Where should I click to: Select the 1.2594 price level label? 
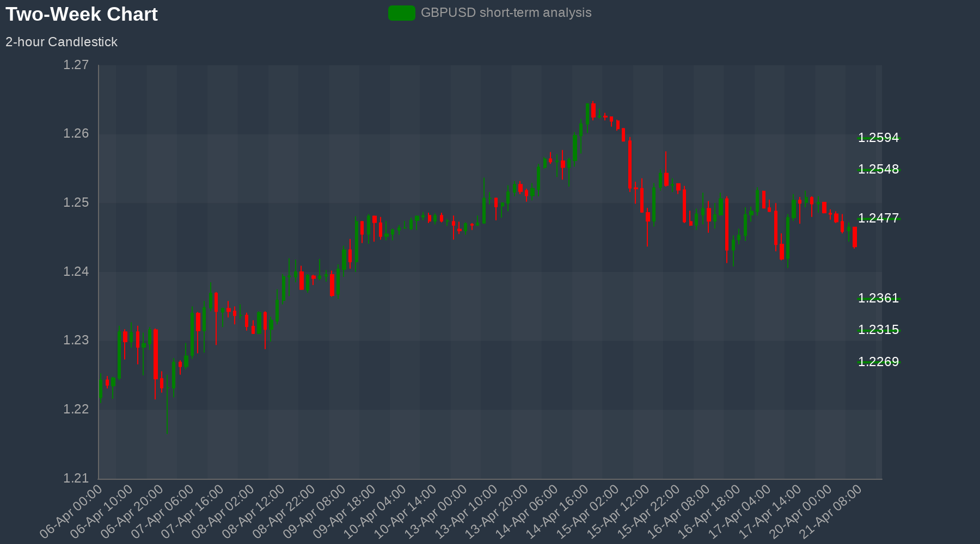pyautogui.click(x=878, y=138)
